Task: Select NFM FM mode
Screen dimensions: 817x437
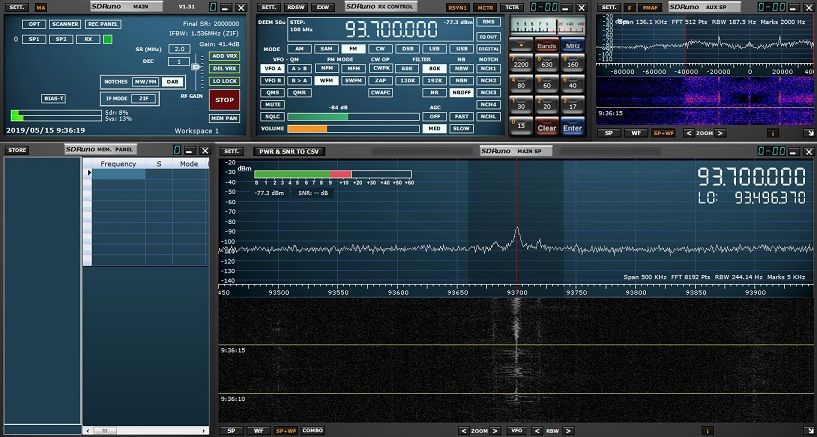Action: coord(327,68)
